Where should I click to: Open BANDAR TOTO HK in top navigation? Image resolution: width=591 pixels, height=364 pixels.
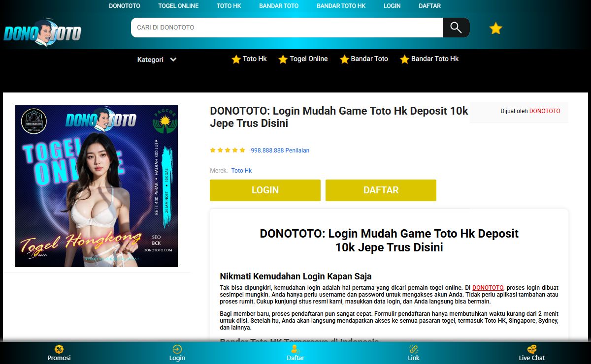(x=341, y=6)
